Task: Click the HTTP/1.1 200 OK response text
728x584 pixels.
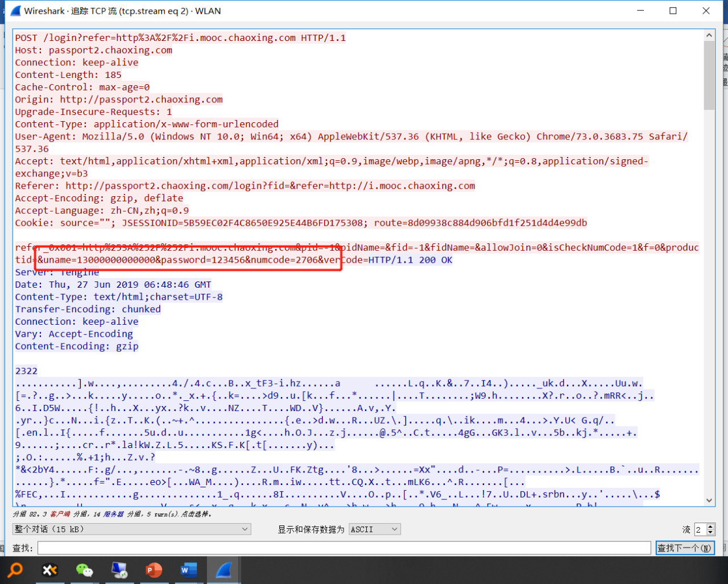Action: (x=411, y=260)
